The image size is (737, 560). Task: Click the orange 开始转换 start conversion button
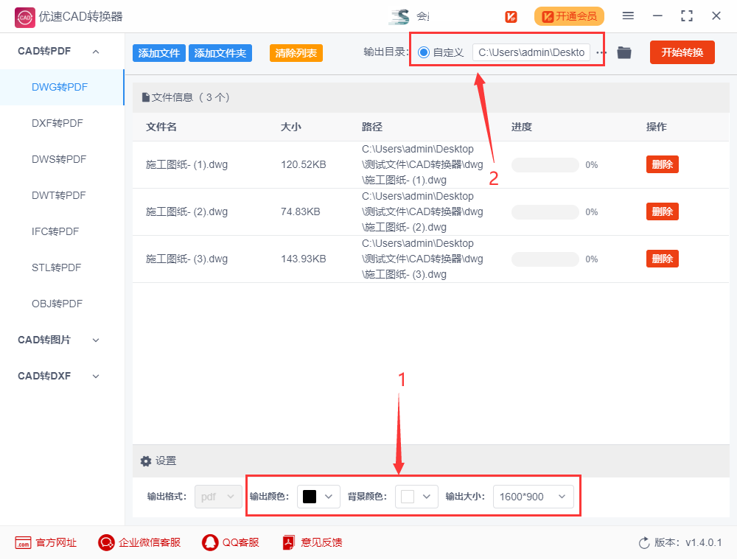682,52
